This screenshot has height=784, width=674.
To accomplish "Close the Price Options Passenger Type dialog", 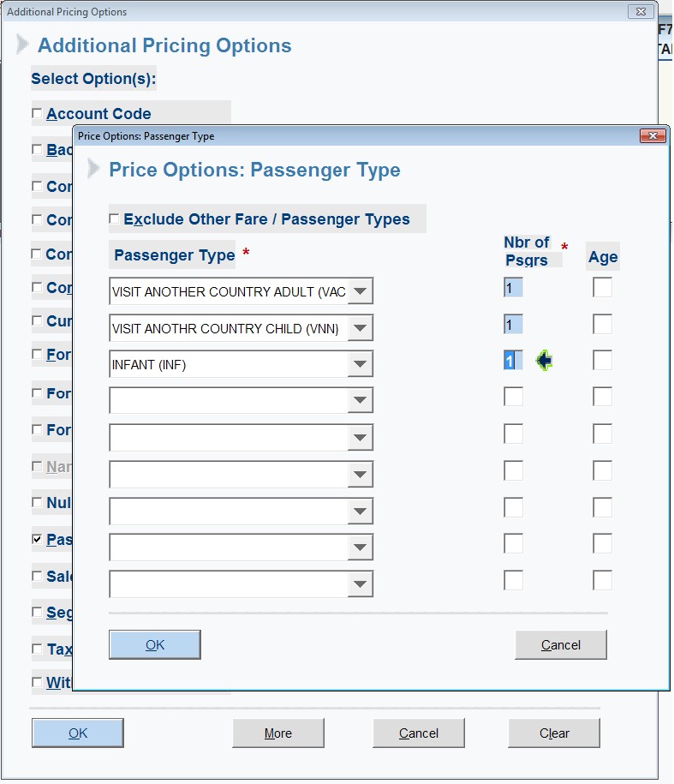I will 653,136.
